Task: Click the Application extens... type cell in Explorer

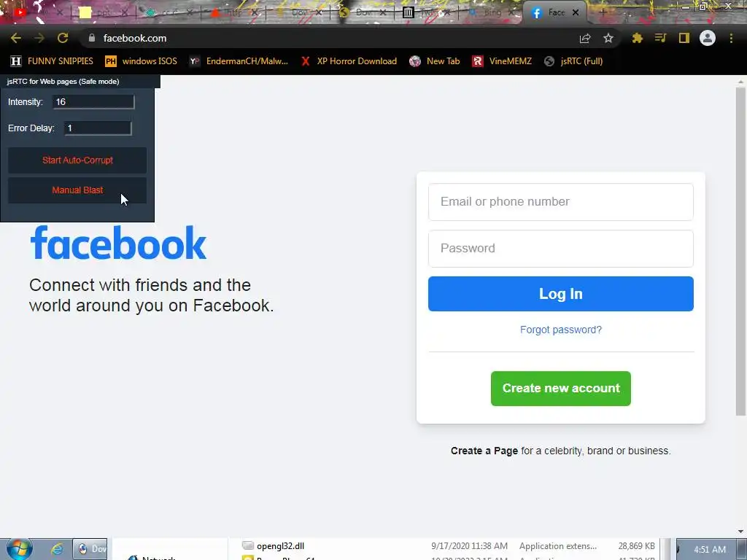Action: (558, 545)
